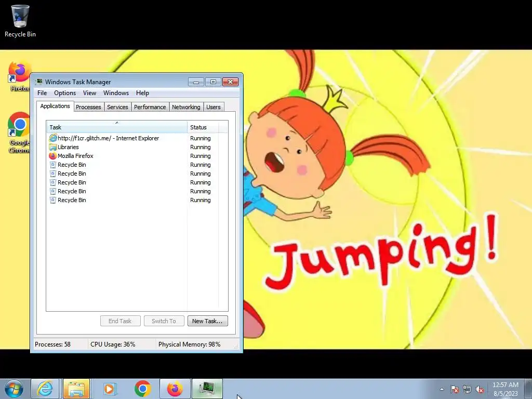The image size is (532, 399).
Task: Open the Help menu
Action: (142, 93)
